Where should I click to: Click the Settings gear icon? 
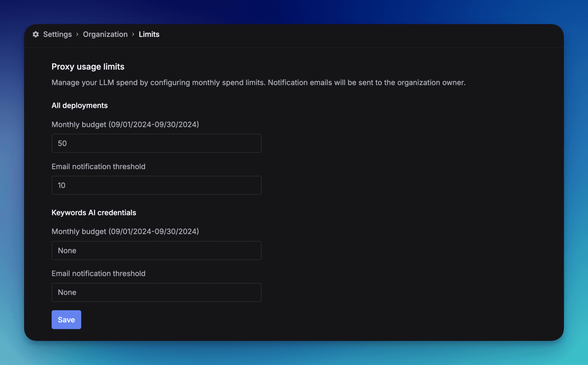(36, 34)
